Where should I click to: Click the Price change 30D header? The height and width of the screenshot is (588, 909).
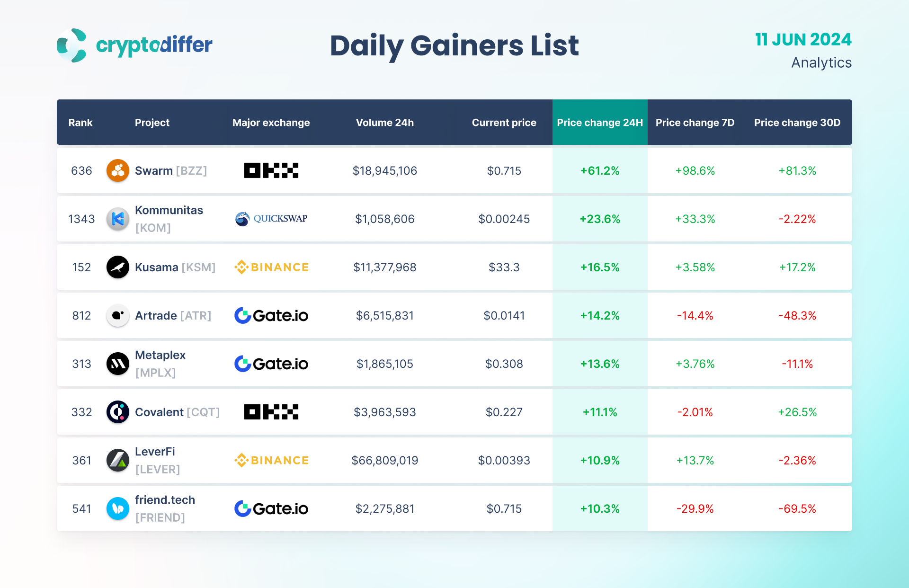pos(797,123)
